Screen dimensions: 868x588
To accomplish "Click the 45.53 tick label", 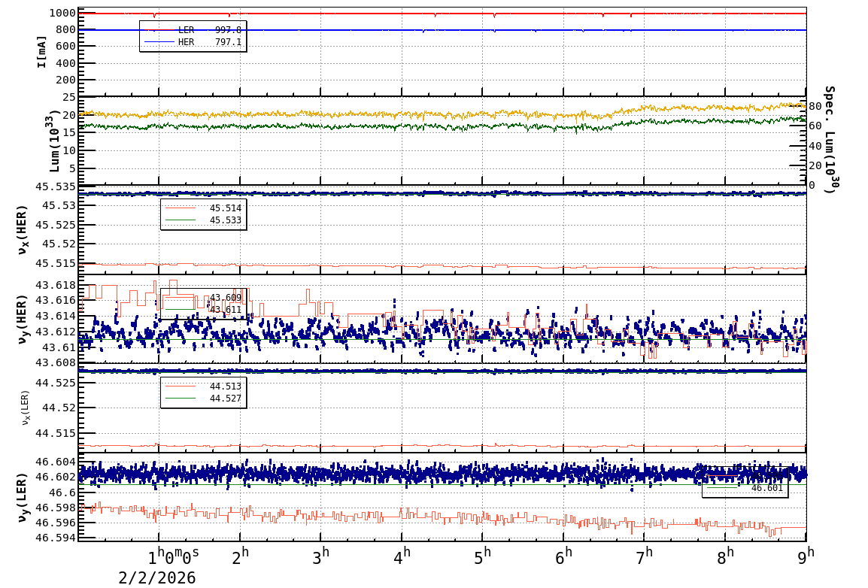I will pyautogui.click(x=59, y=206).
